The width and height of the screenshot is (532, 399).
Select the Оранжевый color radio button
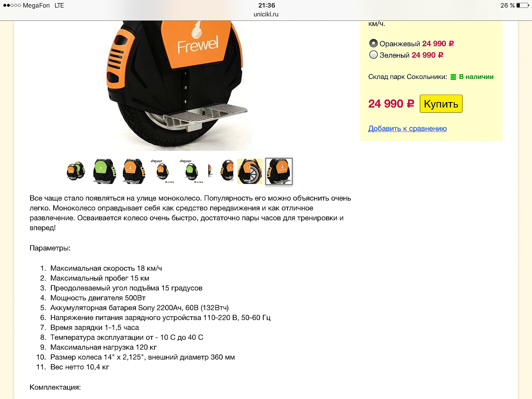[373, 43]
